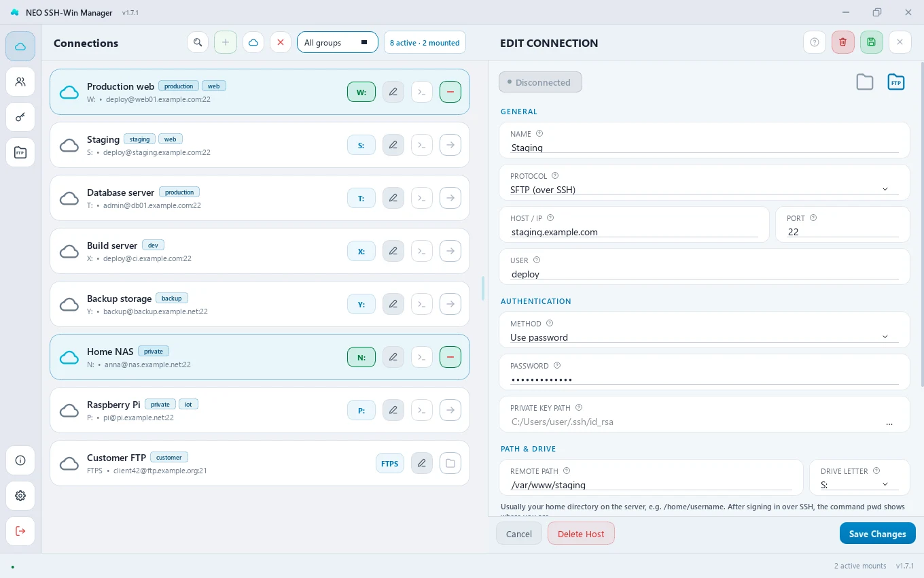Click the plain folder icon in editor
924x578 pixels.
(x=865, y=82)
